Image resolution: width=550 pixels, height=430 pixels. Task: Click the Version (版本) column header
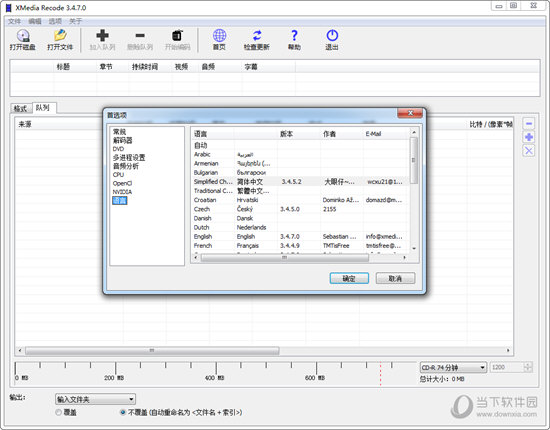tap(299, 134)
